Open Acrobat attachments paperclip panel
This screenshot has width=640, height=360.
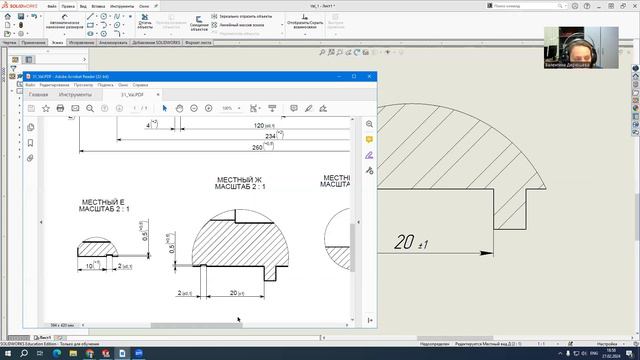[x=31, y=158]
